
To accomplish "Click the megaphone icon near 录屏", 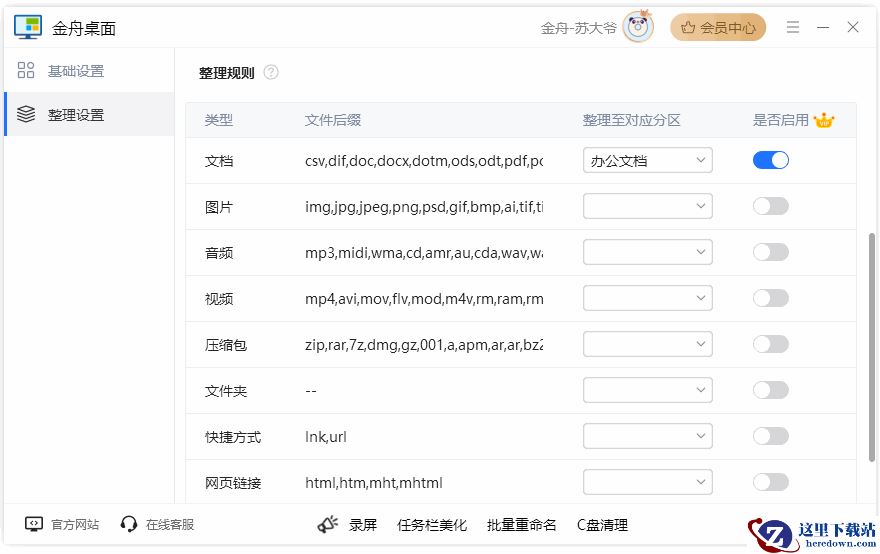I will tap(328, 524).
